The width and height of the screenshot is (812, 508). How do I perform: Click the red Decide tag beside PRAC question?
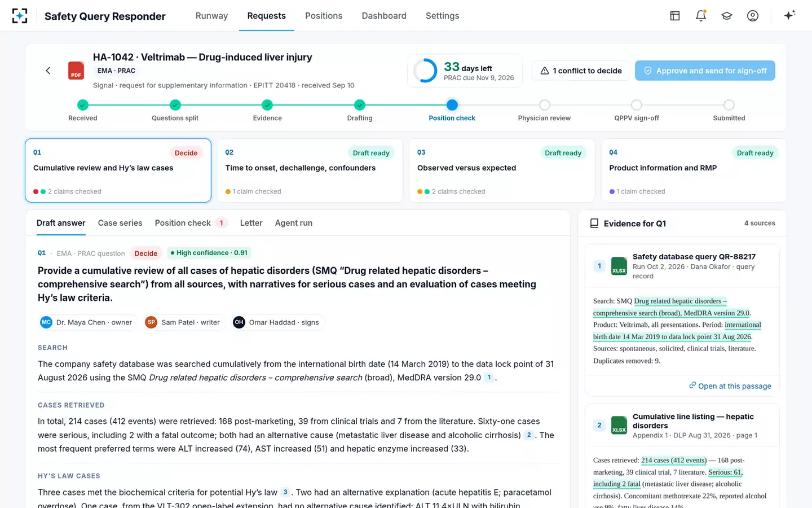click(x=146, y=253)
